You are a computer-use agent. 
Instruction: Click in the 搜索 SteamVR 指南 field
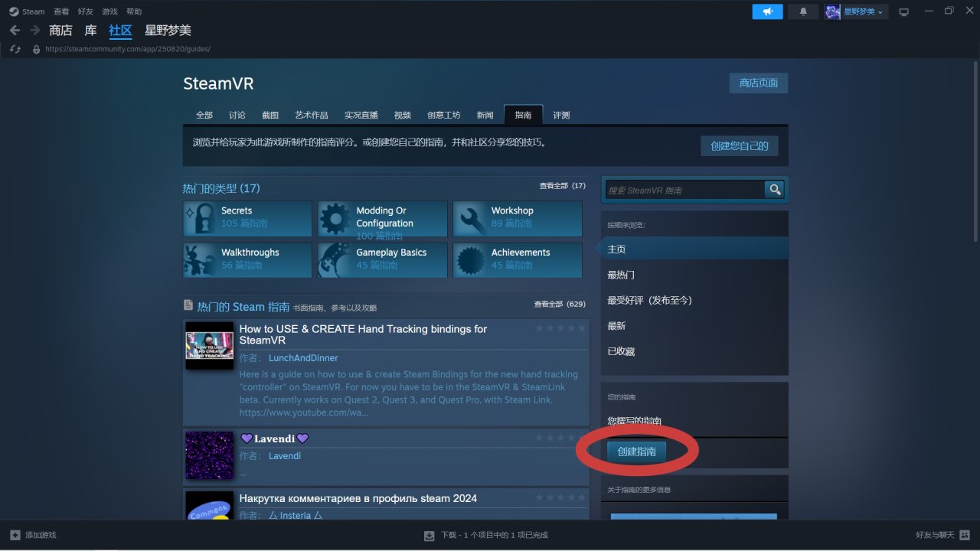pyautogui.click(x=685, y=190)
